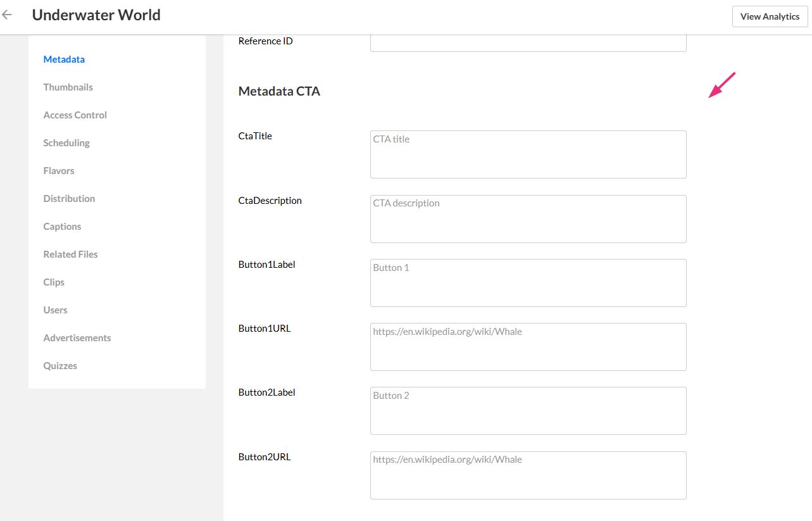Click the Button1Label field label
The width and height of the screenshot is (812, 521).
tap(267, 265)
